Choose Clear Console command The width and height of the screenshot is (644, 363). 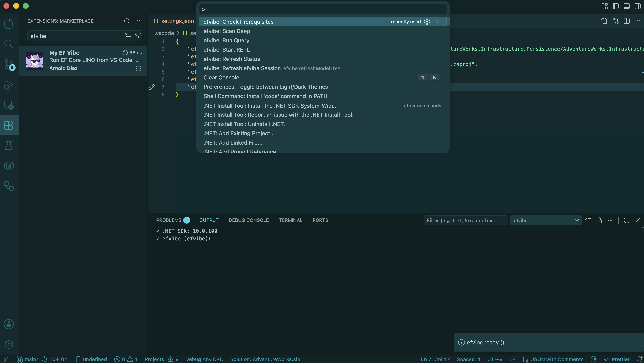[322, 78]
